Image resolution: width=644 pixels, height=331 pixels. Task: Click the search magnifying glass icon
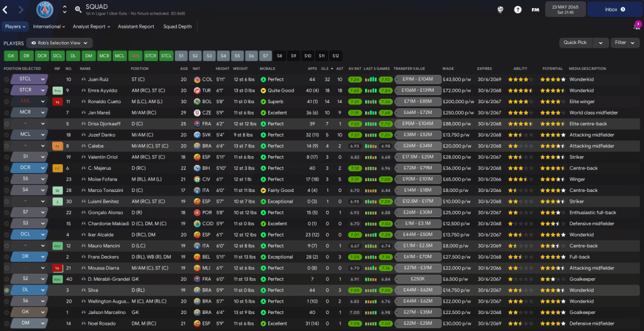78,9
